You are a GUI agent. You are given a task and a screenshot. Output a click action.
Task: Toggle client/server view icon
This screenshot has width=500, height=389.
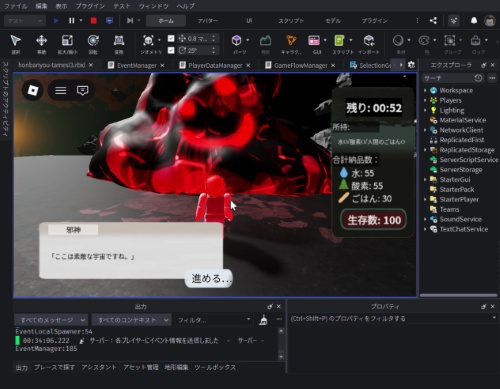tap(109, 21)
